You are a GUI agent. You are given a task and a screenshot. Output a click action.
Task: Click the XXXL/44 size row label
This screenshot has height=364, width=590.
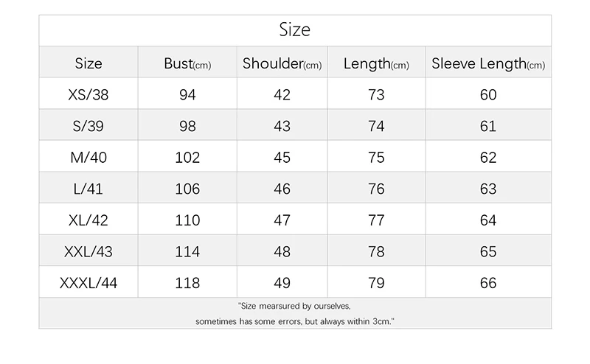tap(88, 283)
